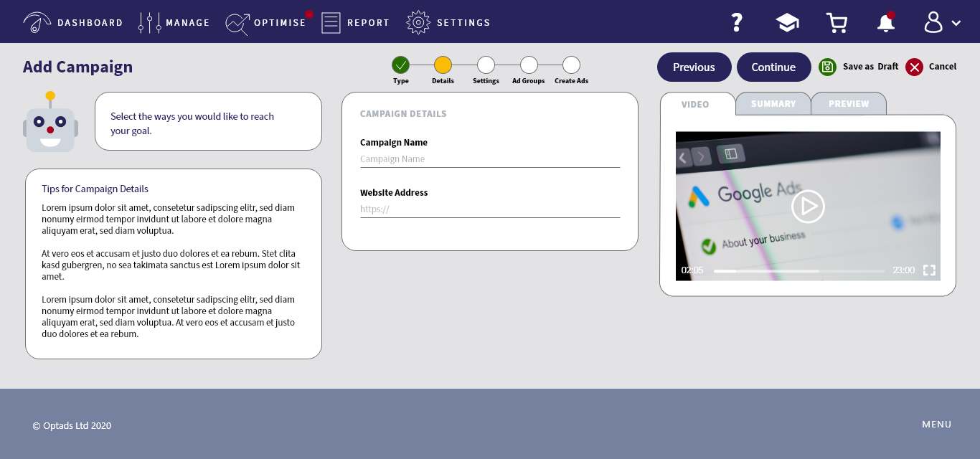Open the OPTIMISE menu label
The image size is (980, 459).
coord(280,23)
